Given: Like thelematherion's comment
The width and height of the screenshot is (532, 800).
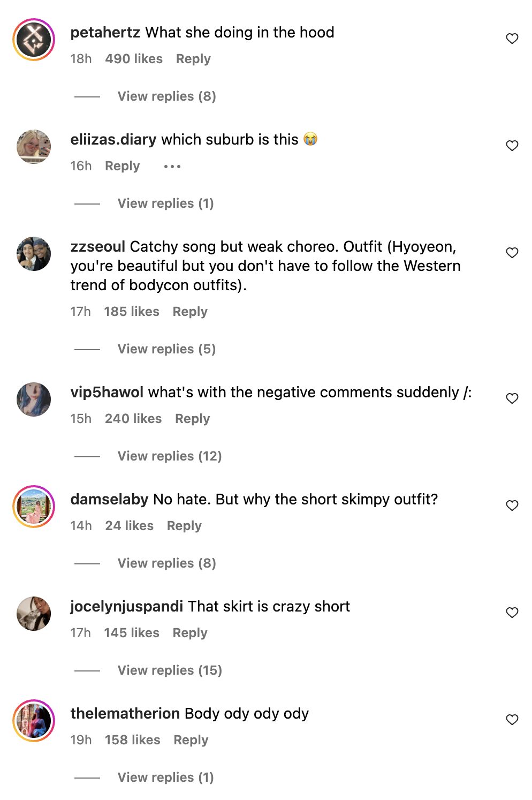Looking at the screenshot, I should pyautogui.click(x=512, y=720).
